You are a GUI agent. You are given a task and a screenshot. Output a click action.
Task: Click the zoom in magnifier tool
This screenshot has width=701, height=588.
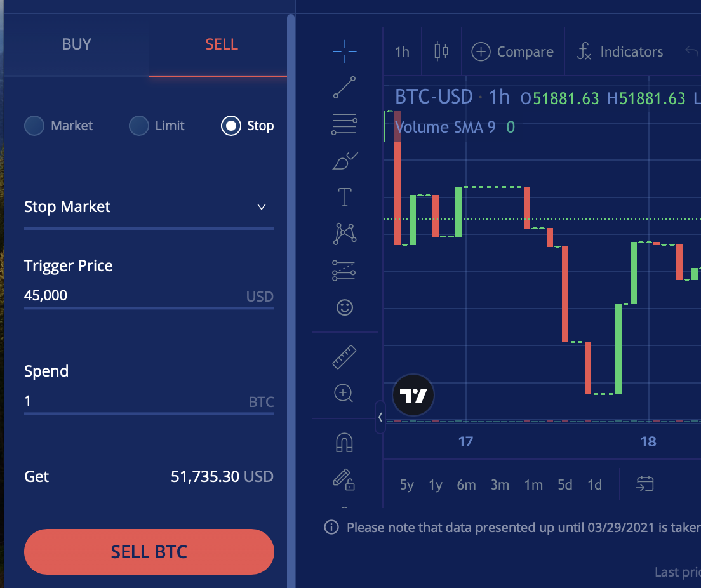(x=344, y=393)
